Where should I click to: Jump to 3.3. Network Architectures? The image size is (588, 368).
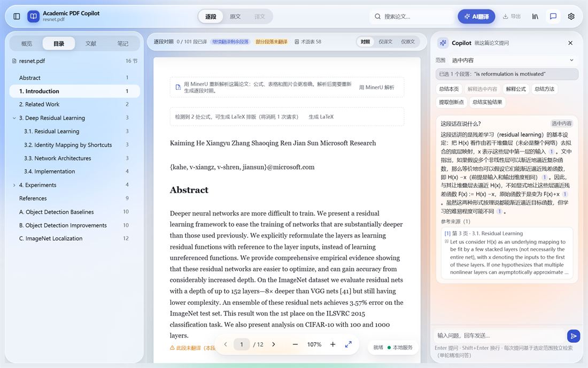click(x=75, y=158)
